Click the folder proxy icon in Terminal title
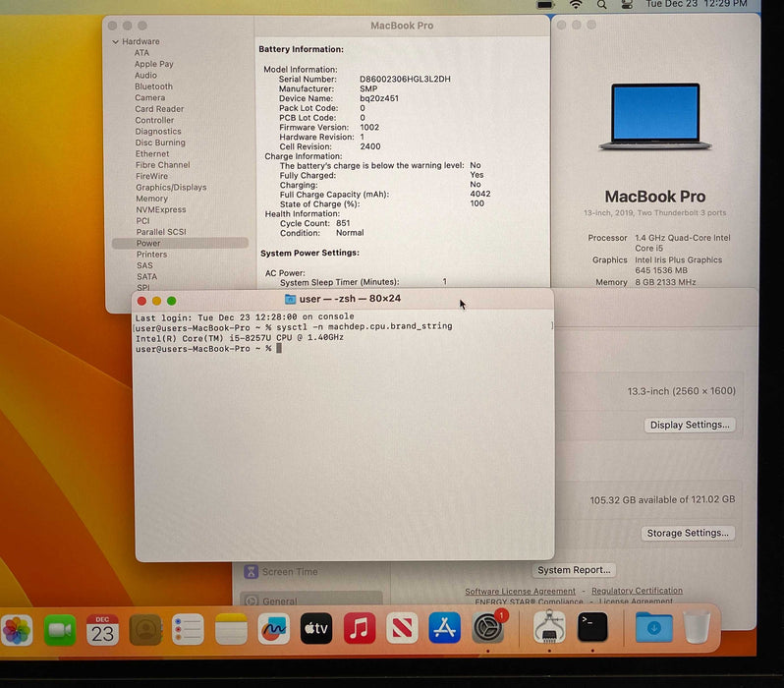The width and height of the screenshot is (784, 688). click(290, 299)
